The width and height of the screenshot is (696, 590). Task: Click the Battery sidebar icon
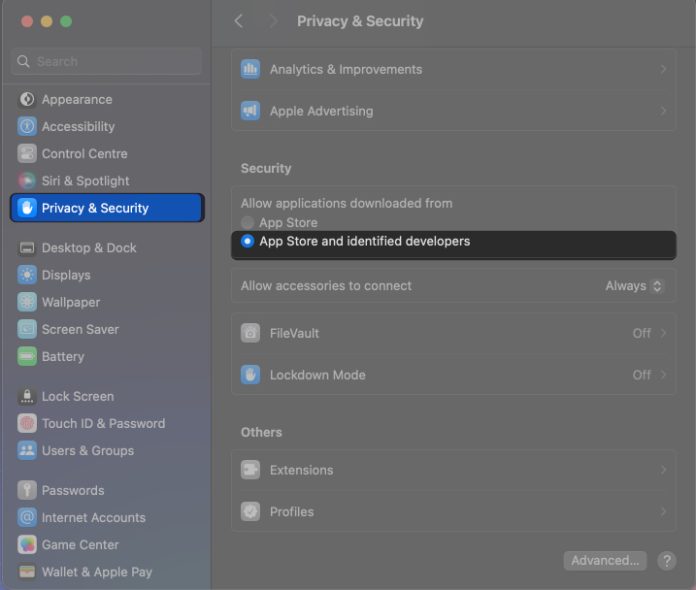(x=27, y=356)
